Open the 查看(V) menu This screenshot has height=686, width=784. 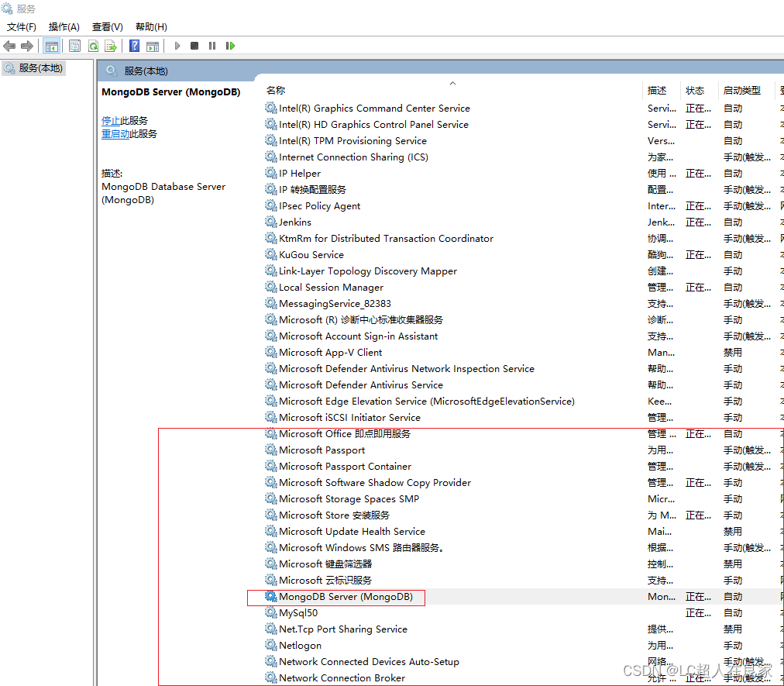pyautogui.click(x=108, y=27)
